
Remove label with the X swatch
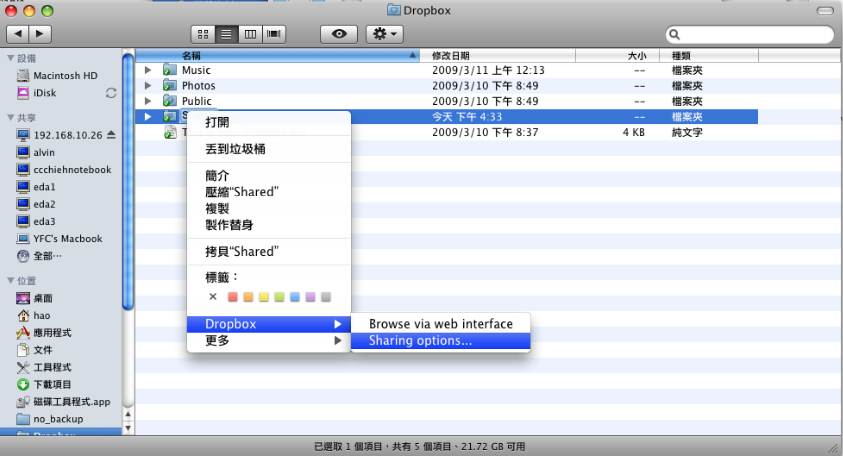[x=213, y=297]
